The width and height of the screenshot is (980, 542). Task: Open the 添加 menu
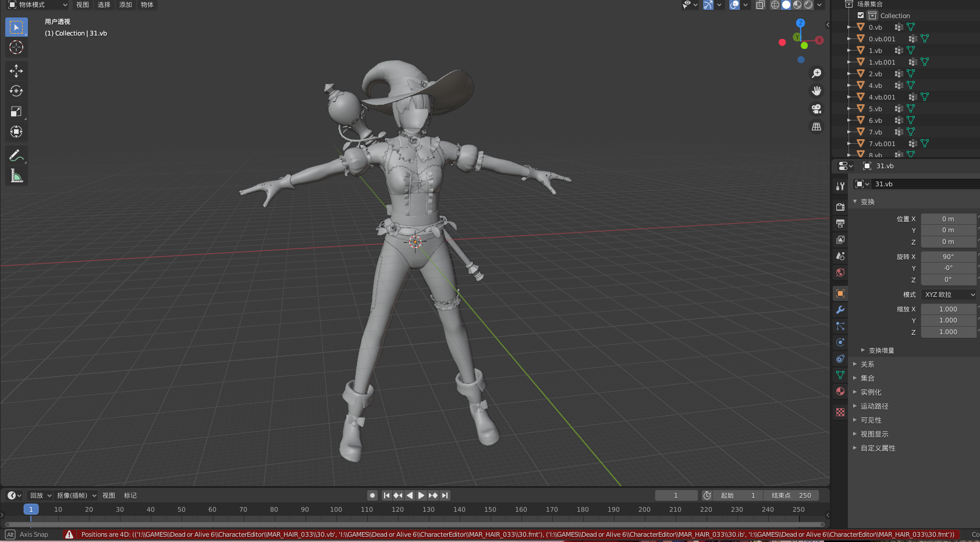pos(126,5)
